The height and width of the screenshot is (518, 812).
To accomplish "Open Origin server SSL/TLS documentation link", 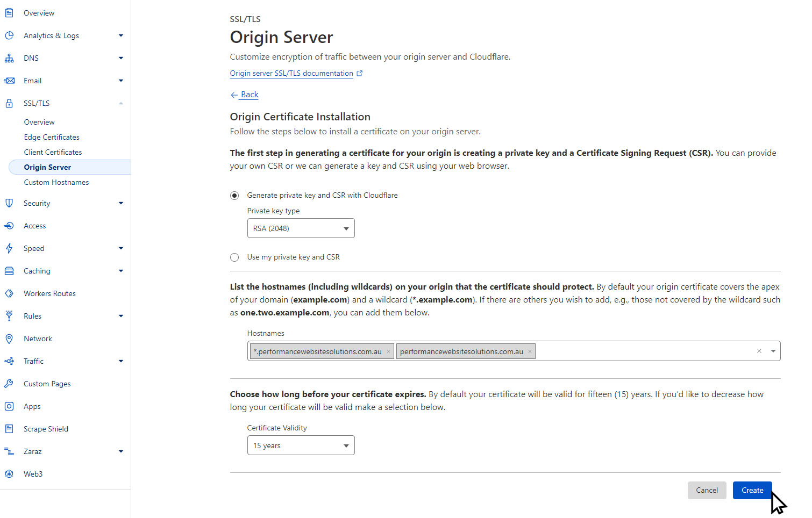I will pos(291,73).
